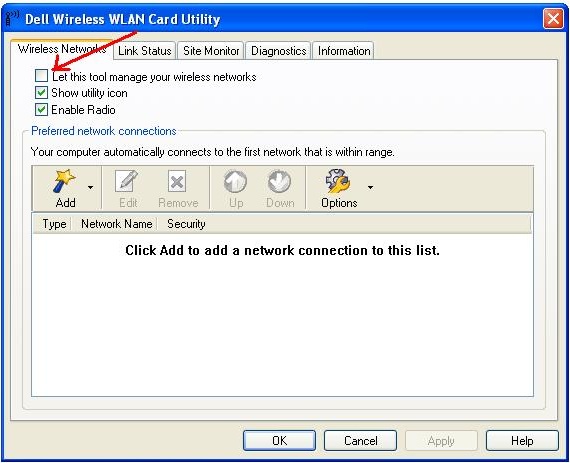This screenshot has width=570, height=463.
Task: Open the Add dropdown arrow
Action: tap(91, 188)
